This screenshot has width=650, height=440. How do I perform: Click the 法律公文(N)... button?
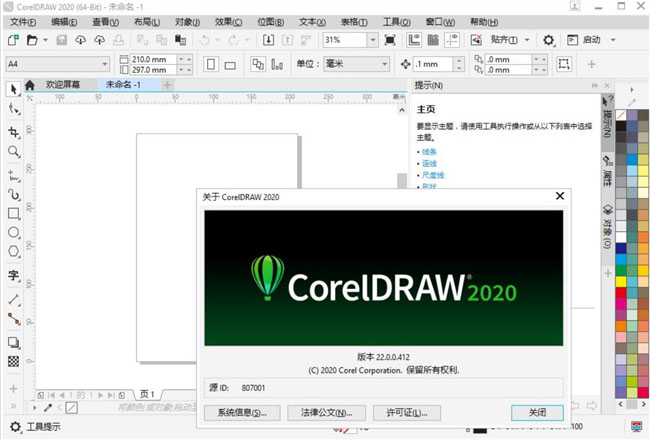coord(327,413)
